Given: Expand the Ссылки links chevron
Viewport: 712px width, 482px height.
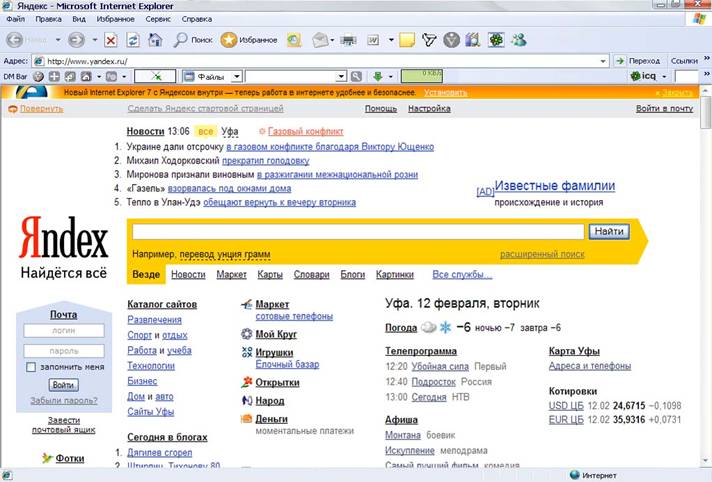Looking at the screenshot, I should click(x=707, y=58).
